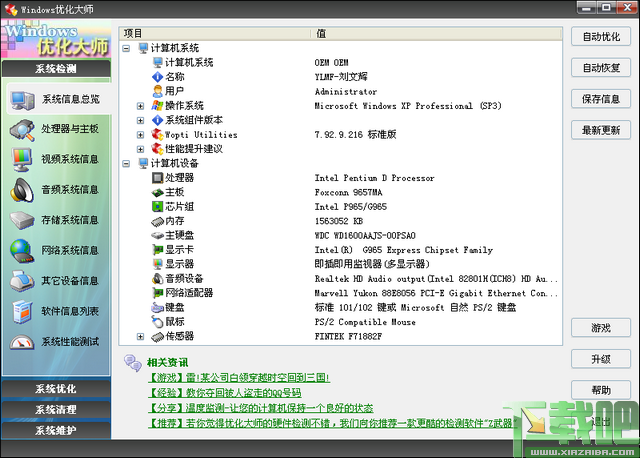Click the 升级 button

pyautogui.click(x=601, y=359)
